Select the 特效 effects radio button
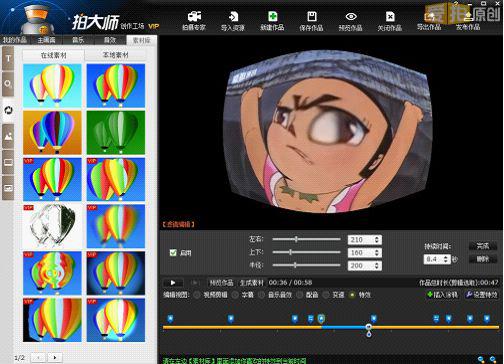 [x=352, y=295]
